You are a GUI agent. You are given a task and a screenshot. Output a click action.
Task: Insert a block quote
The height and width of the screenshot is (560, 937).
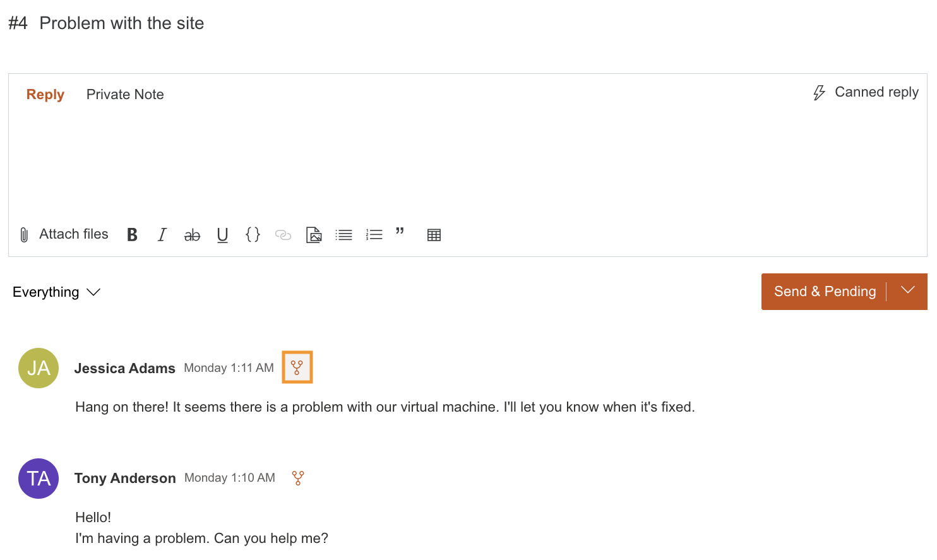point(400,232)
